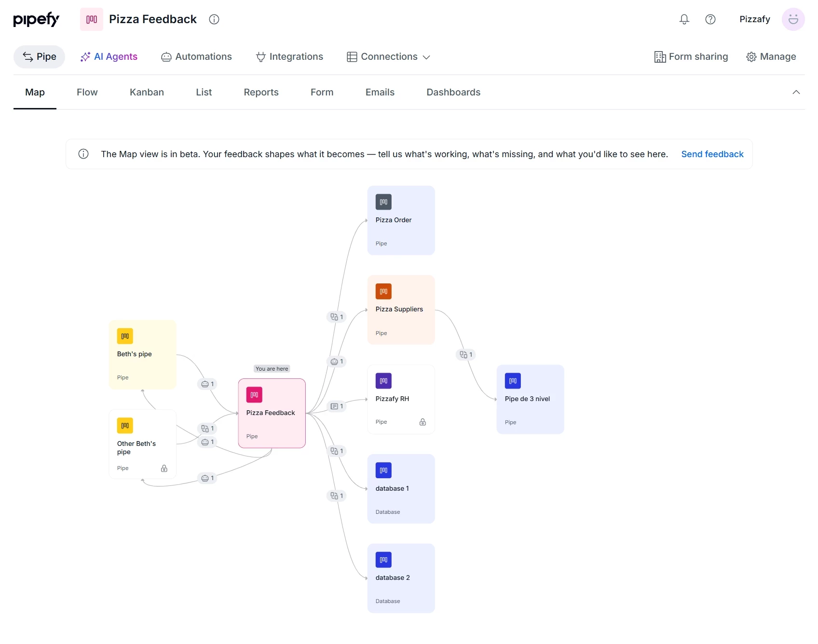Viewport: 818px width, 644px height.
Task: Click the Send feedback link
Action: (712, 154)
